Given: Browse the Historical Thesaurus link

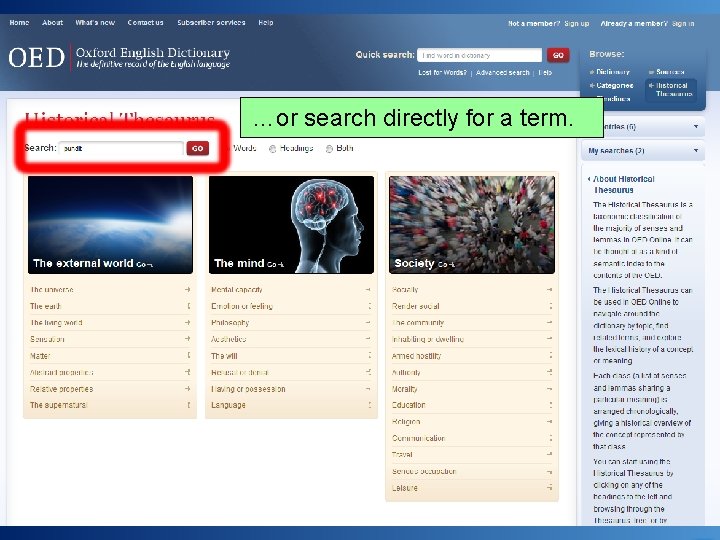Looking at the screenshot, I should coord(674,90).
